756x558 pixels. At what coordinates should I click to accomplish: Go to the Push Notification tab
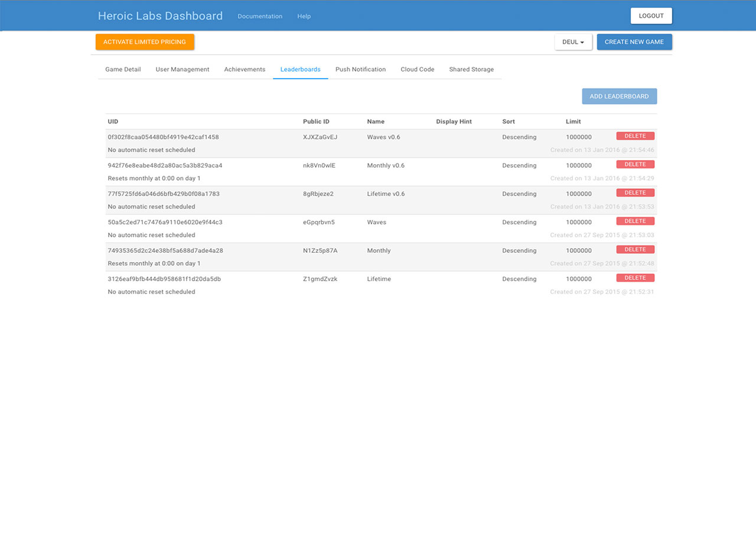point(360,70)
